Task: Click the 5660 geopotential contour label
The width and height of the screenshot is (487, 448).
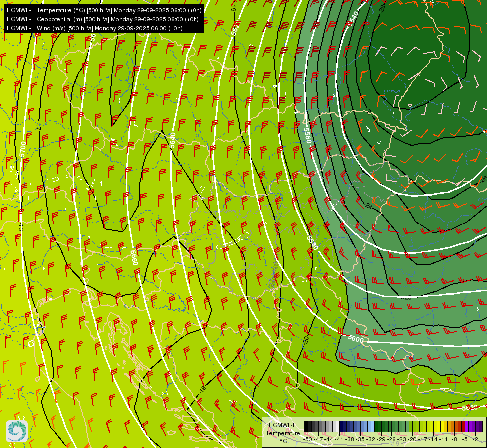Action: [x=134, y=258]
